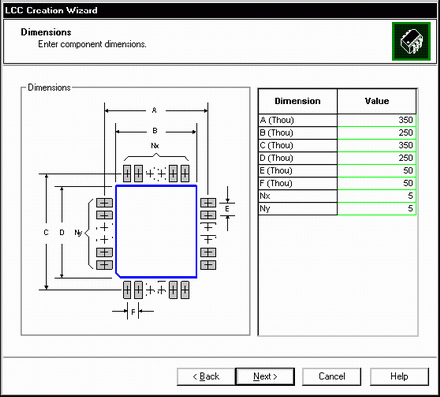Select the Ny value field

377,209
